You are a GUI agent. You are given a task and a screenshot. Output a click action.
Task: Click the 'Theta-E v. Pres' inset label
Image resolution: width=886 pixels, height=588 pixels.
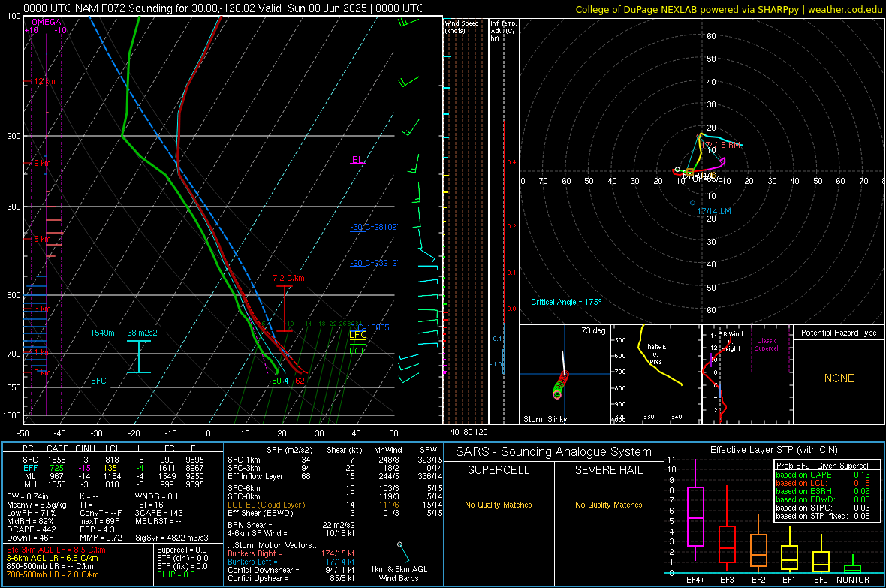[x=655, y=354]
